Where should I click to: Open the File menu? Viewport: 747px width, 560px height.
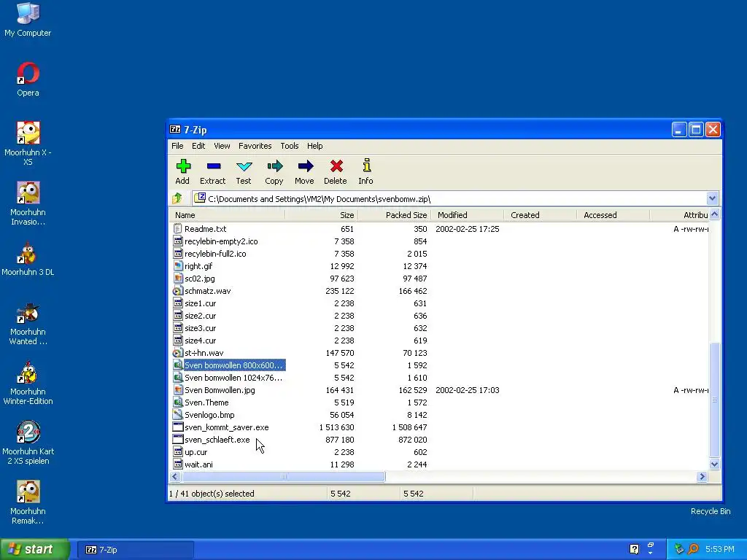pyautogui.click(x=177, y=146)
